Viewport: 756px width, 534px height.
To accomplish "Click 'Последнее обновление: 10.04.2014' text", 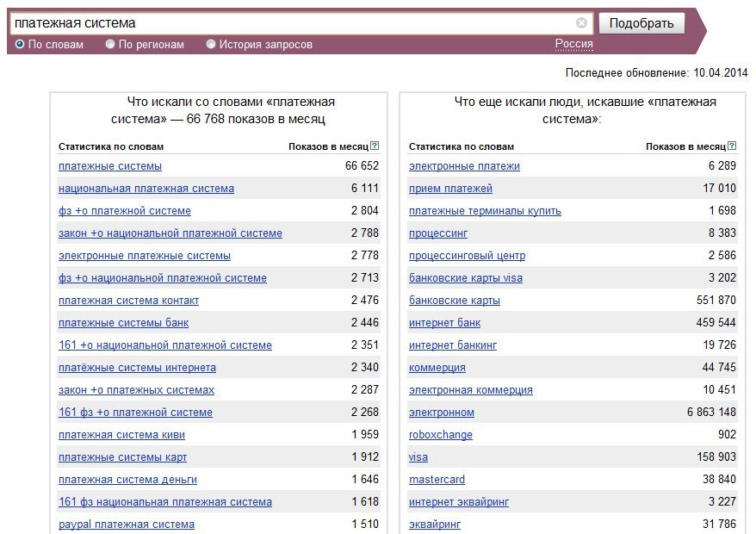I will (x=657, y=73).
